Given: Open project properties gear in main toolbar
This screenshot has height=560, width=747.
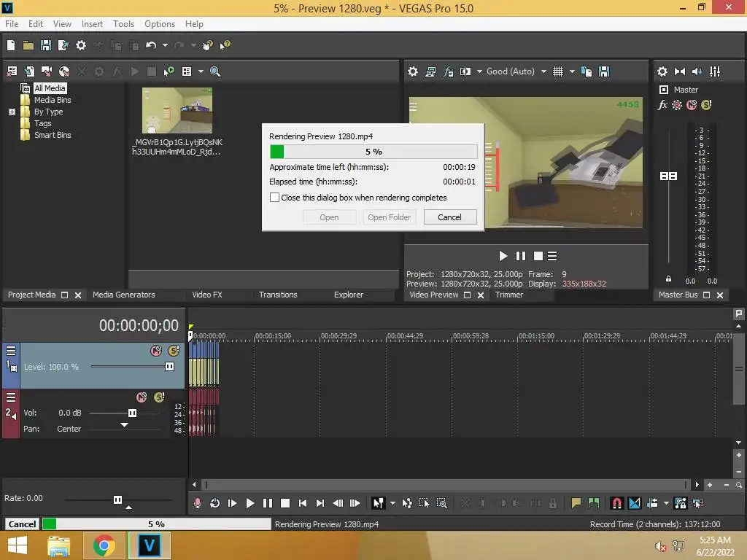Looking at the screenshot, I should [x=81, y=45].
